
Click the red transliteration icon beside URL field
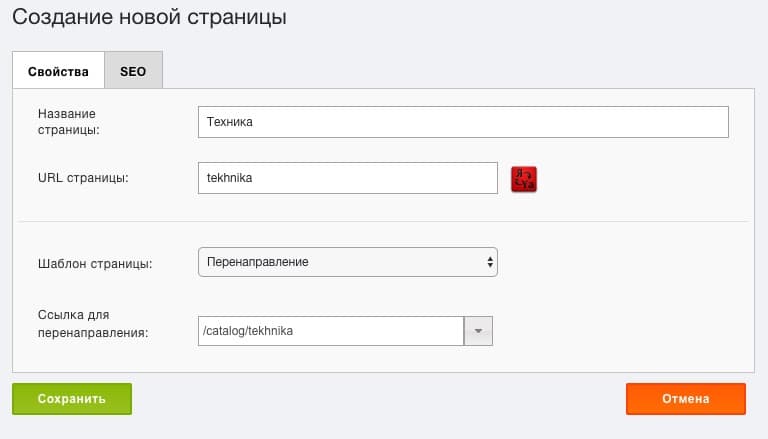pyautogui.click(x=524, y=179)
